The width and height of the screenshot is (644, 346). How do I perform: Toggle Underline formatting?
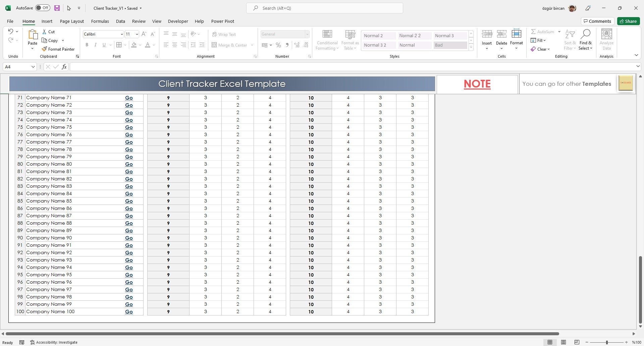(104, 45)
